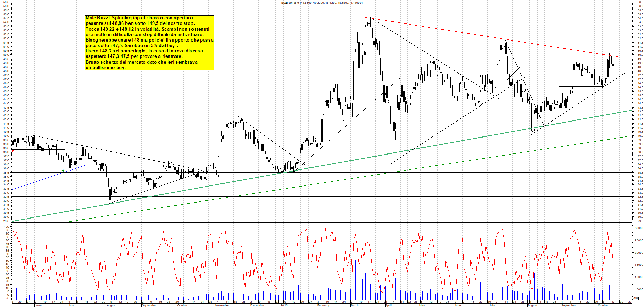This screenshot has height=307, width=644.
Task: Click the 30000 volume scale label
Action: 638,228
